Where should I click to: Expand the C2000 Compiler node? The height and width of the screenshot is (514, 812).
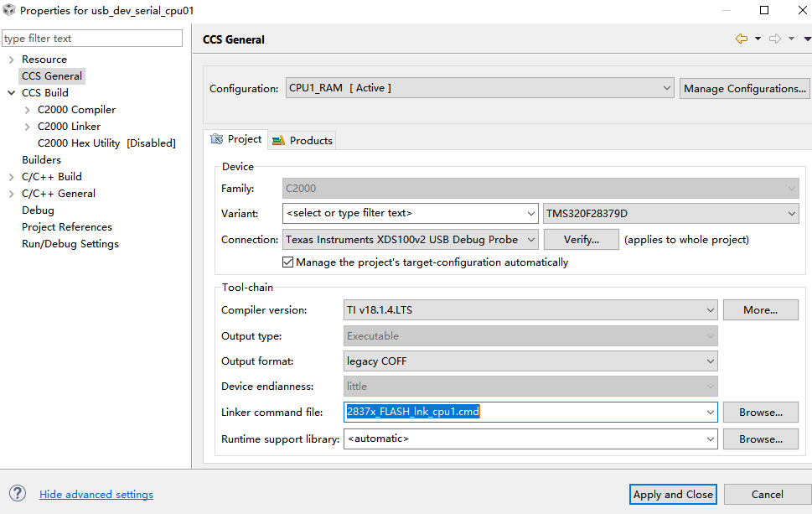click(x=28, y=110)
